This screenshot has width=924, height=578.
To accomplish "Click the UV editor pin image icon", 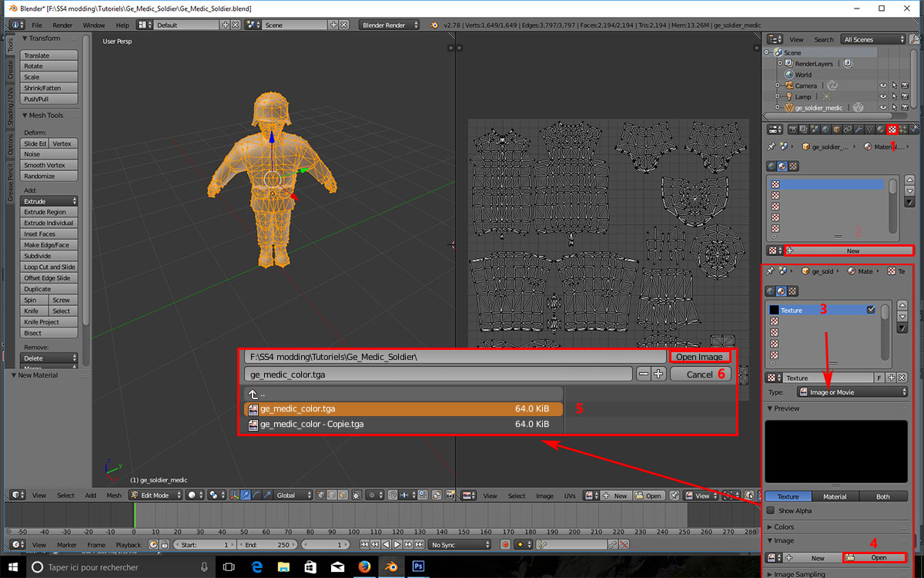I will 673,496.
